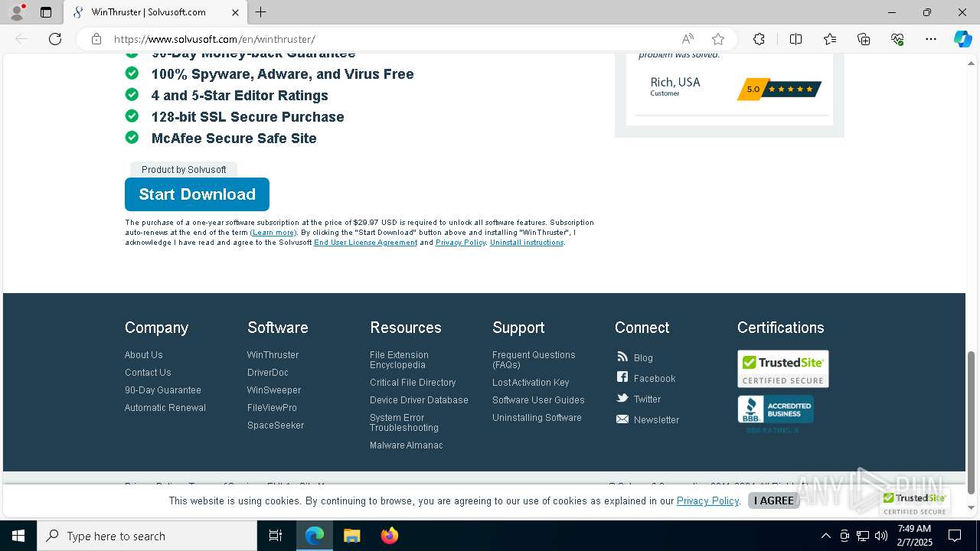Click the Facebook icon in Connect
The image size is (980, 551).
coord(622,377)
